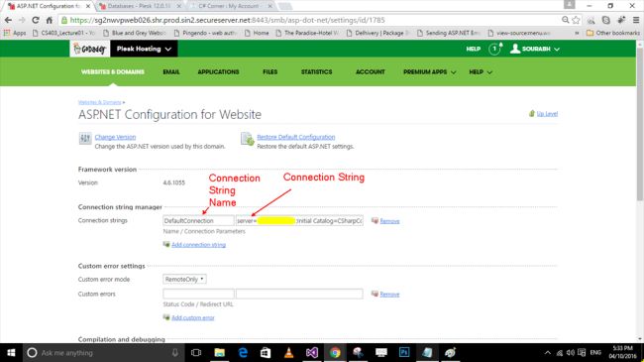Image resolution: width=644 pixels, height=362 pixels.
Task: Click the browser back arrow
Action: click(8, 20)
